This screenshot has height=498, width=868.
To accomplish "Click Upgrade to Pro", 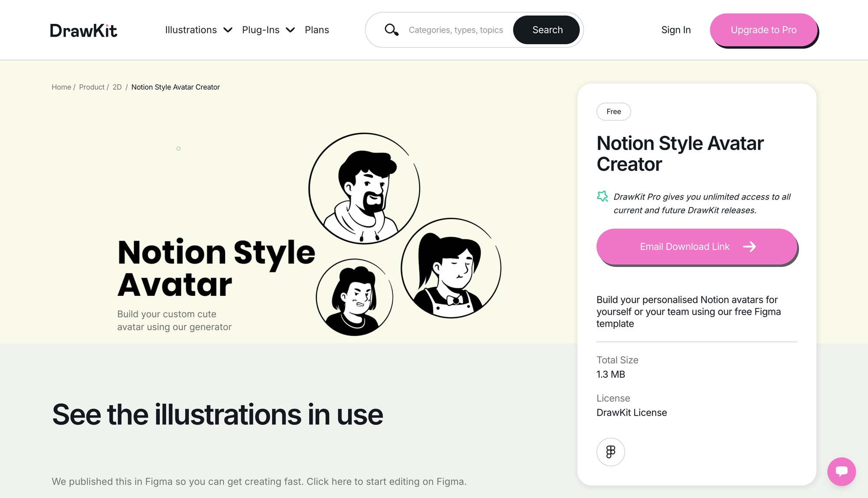I will [x=763, y=30].
